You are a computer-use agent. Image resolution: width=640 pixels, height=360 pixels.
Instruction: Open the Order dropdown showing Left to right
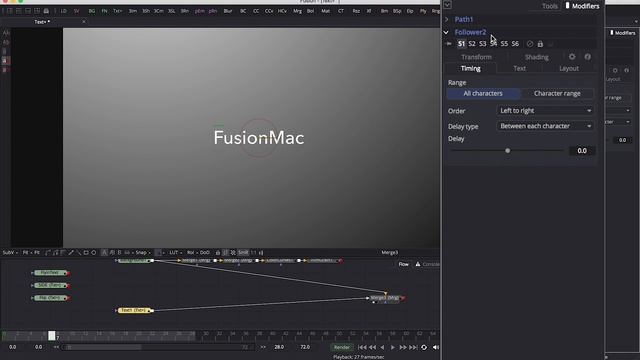[x=545, y=111]
